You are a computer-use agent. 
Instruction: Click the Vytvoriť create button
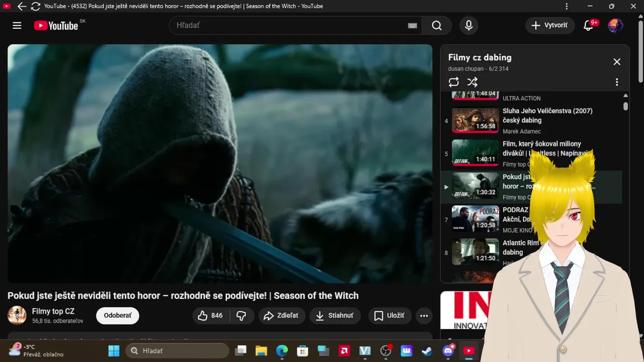550,26
